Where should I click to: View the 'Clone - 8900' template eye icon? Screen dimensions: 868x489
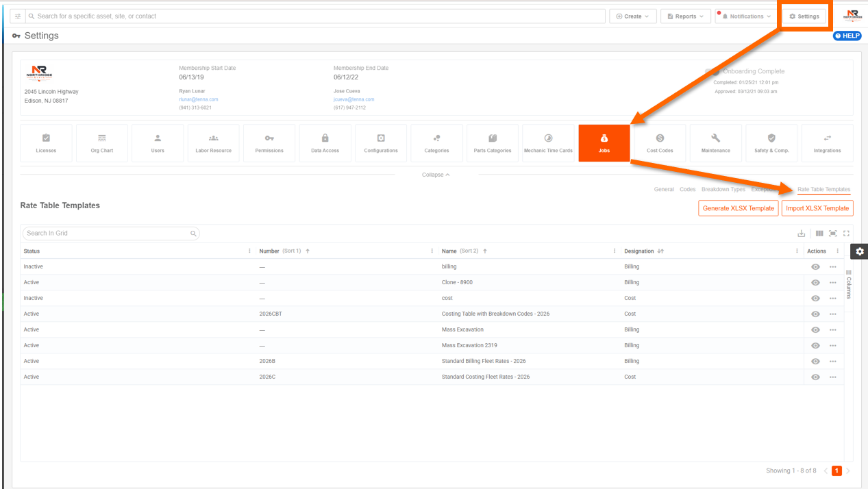[815, 283]
